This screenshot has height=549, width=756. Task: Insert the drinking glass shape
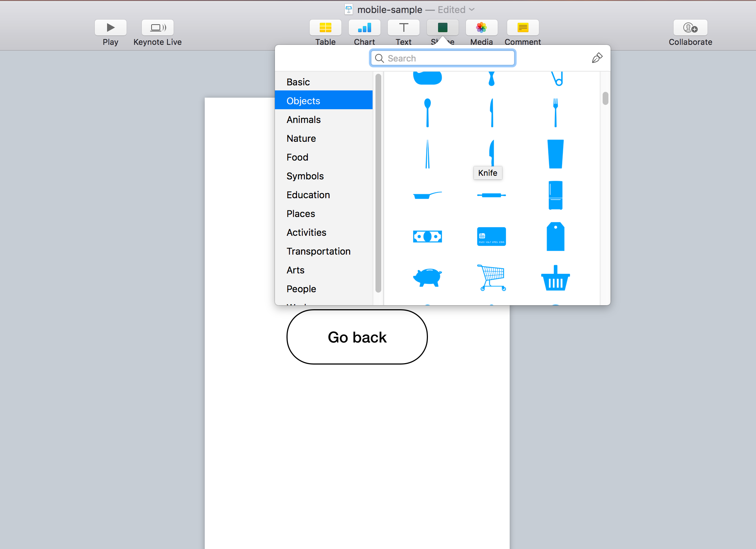556,154
